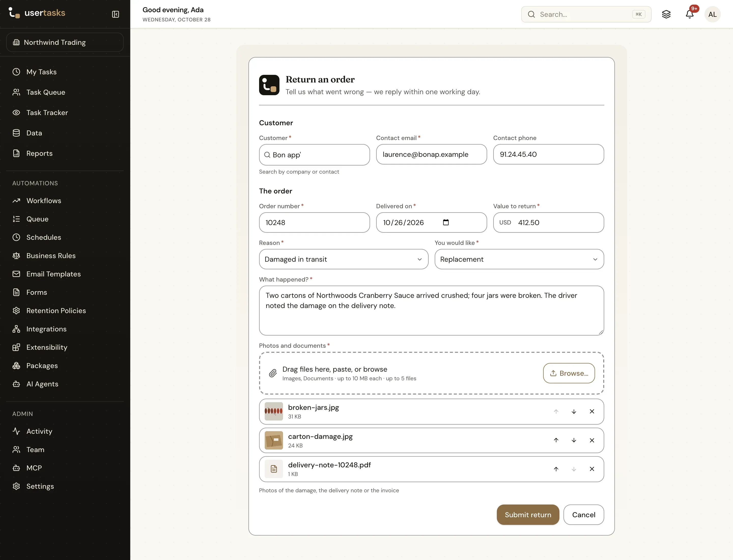Viewport: 733px width, 560px height.
Task: Remove delivery-note-10248.pdf file
Action: (x=592, y=469)
